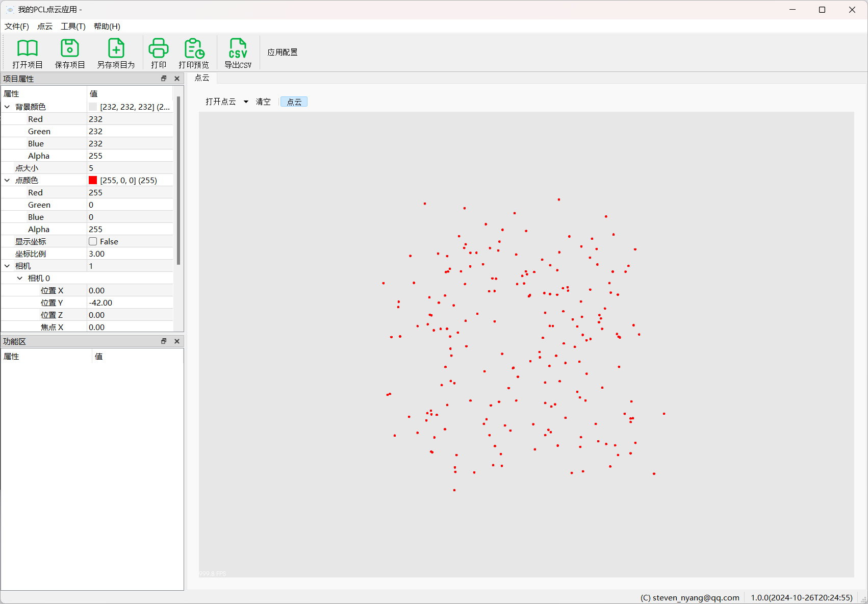The height and width of the screenshot is (604, 868).
Task: Open the 文件(F) menu
Action: [x=17, y=27]
